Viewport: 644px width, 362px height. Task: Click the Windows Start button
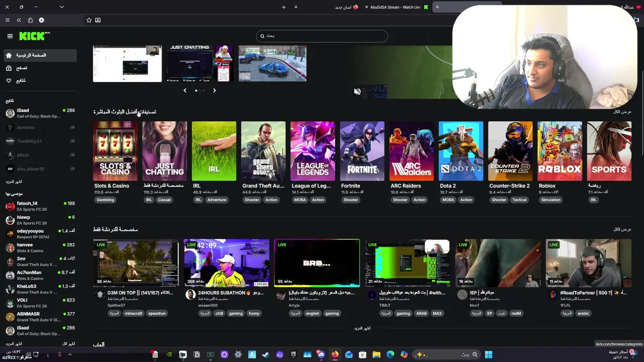click(488, 354)
